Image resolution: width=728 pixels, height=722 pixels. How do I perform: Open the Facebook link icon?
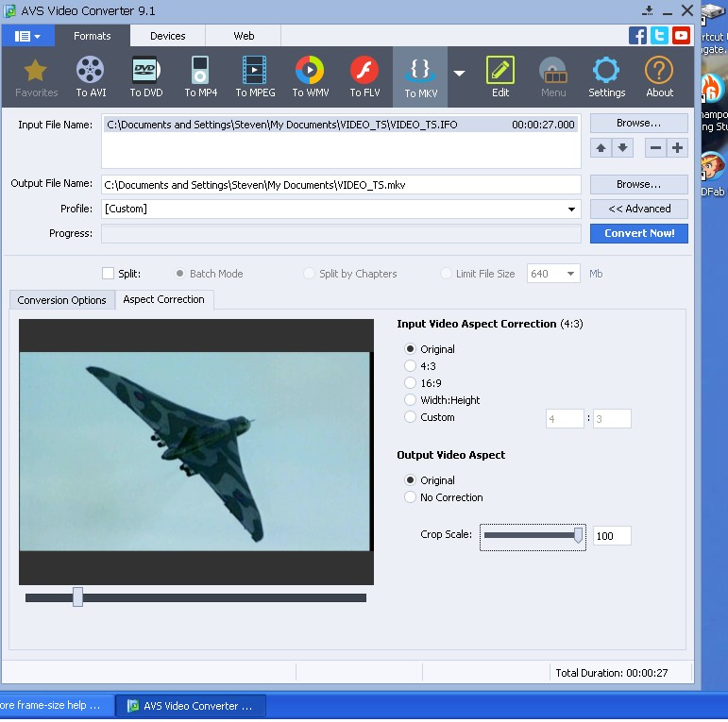637,36
